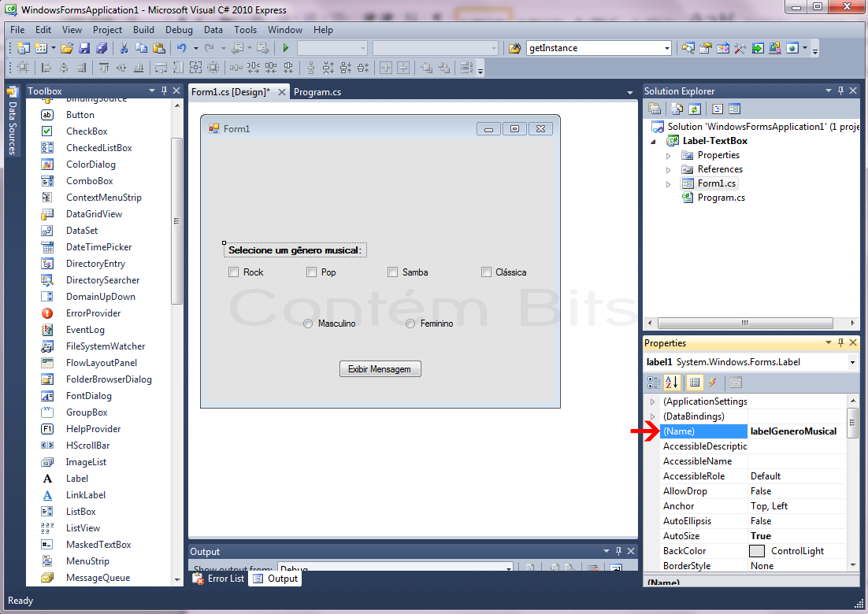Screen dimensions: 868x614
Task: Click the Exibir Mensagem button
Action: (x=380, y=369)
